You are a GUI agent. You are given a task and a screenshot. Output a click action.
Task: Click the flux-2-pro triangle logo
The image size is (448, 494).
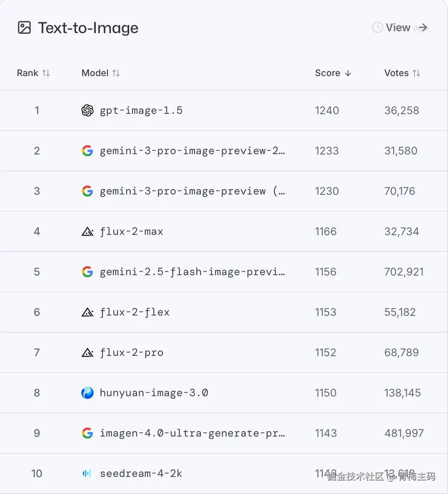tap(87, 352)
